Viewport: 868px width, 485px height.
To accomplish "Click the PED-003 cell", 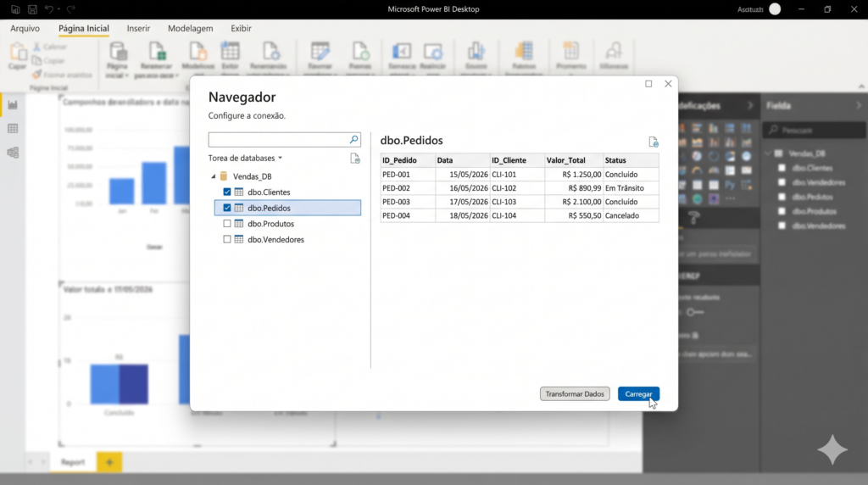I will pos(408,202).
